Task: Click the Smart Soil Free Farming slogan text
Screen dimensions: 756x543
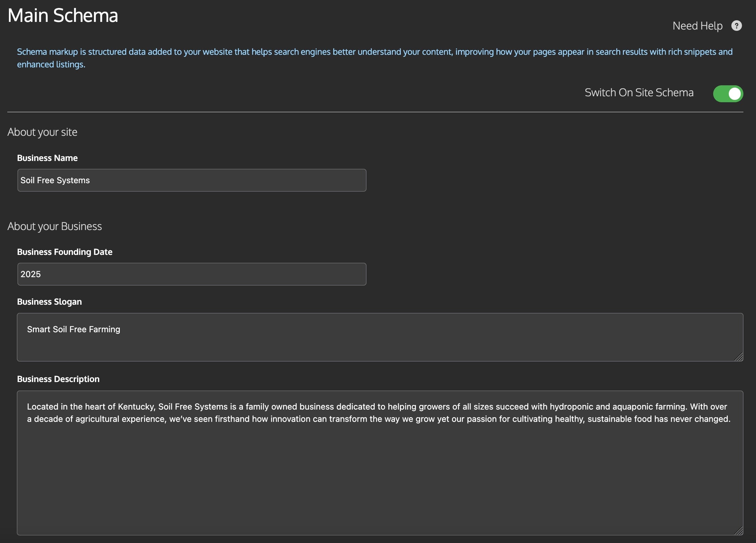Action: click(x=74, y=329)
